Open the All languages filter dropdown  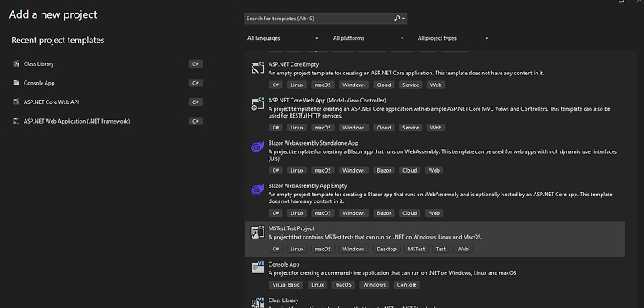282,38
